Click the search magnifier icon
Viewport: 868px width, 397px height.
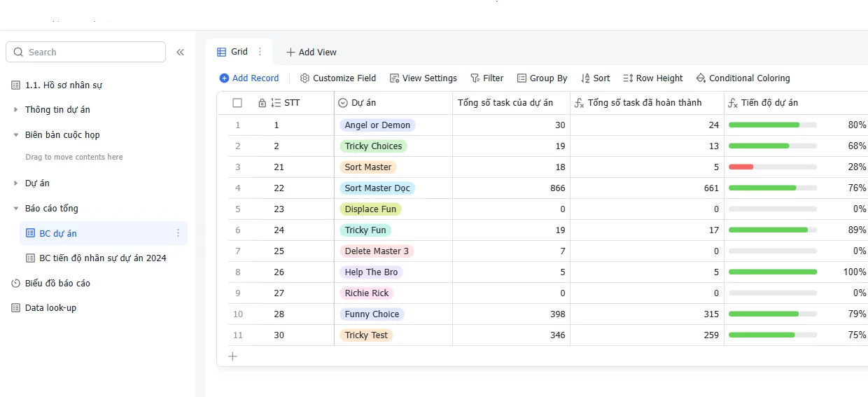tap(18, 52)
